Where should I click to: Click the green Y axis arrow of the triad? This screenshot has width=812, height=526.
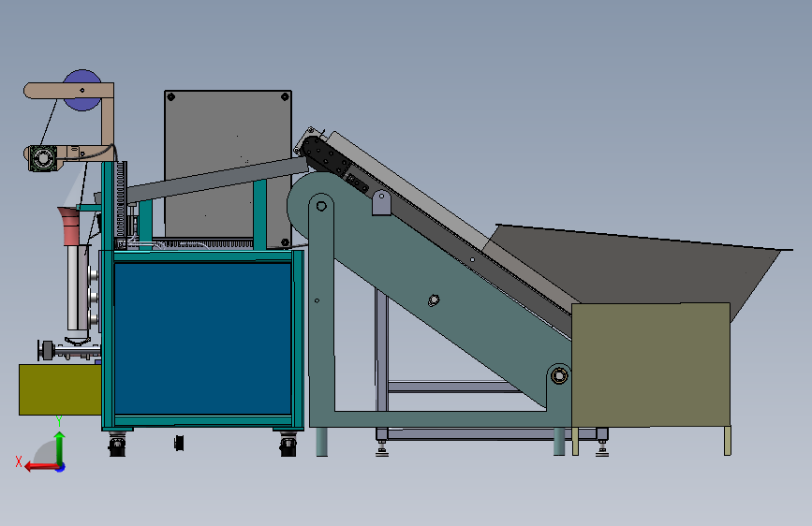(x=60, y=447)
